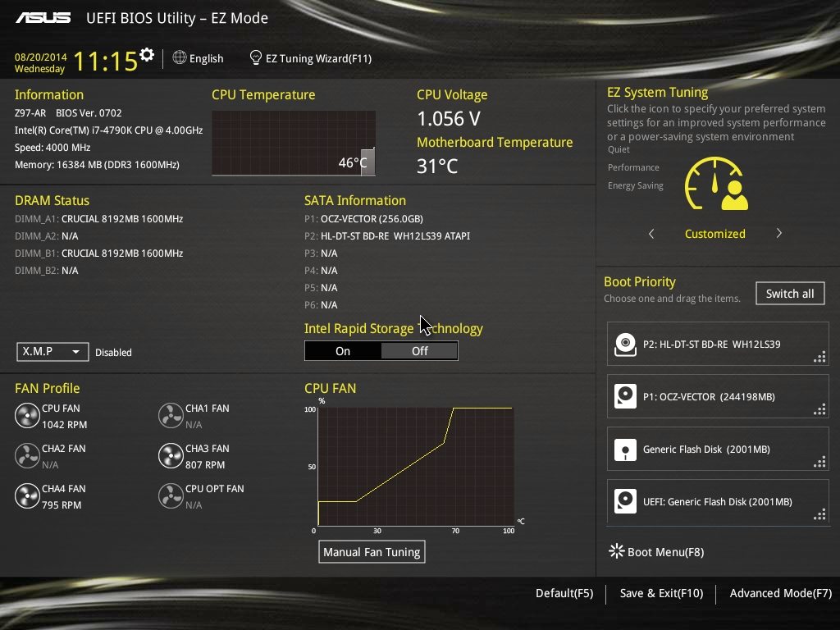Switch to Advanced Mode(F7)

point(781,593)
